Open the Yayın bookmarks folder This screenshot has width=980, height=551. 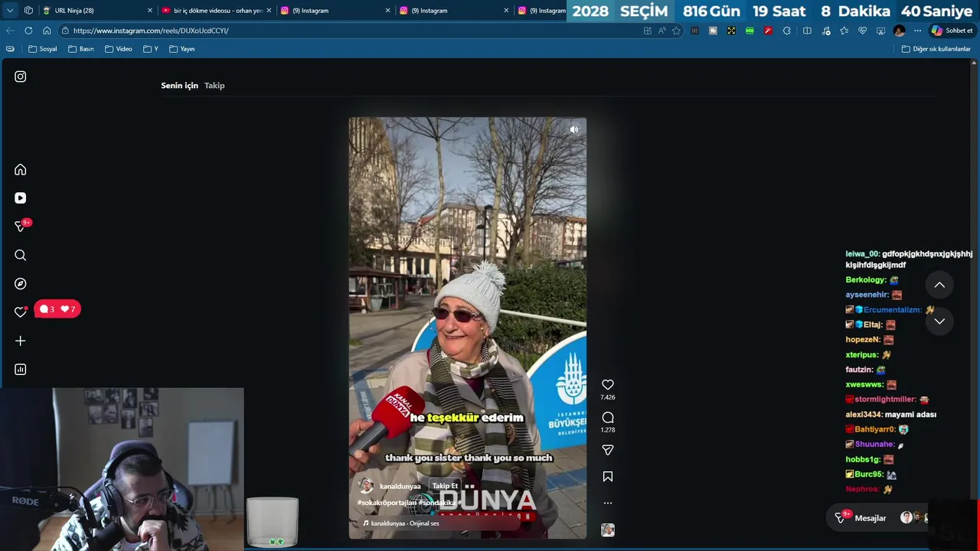(182, 49)
